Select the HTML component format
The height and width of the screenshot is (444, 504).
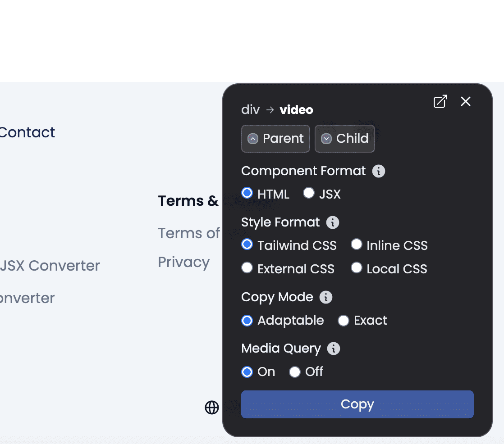tap(247, 194)
